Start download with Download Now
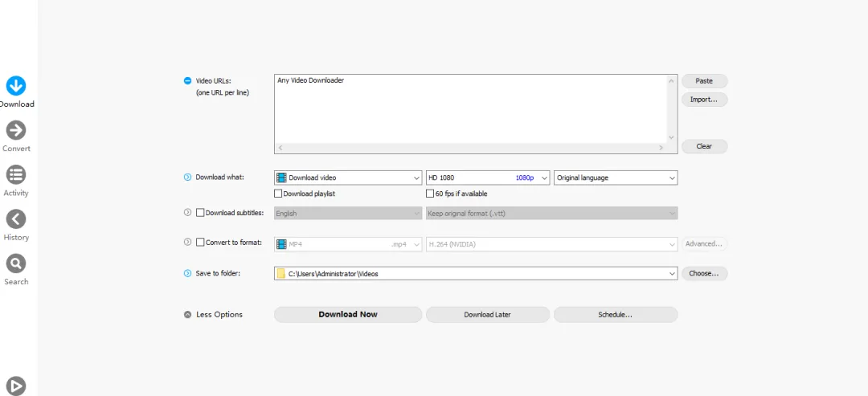Screen dimensions: 868x396 tap(348, 315)
